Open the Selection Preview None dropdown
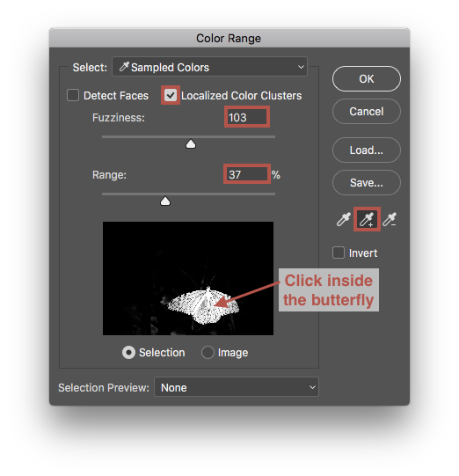The height and width of the screenshot is (476, 459). pos(237,387)
